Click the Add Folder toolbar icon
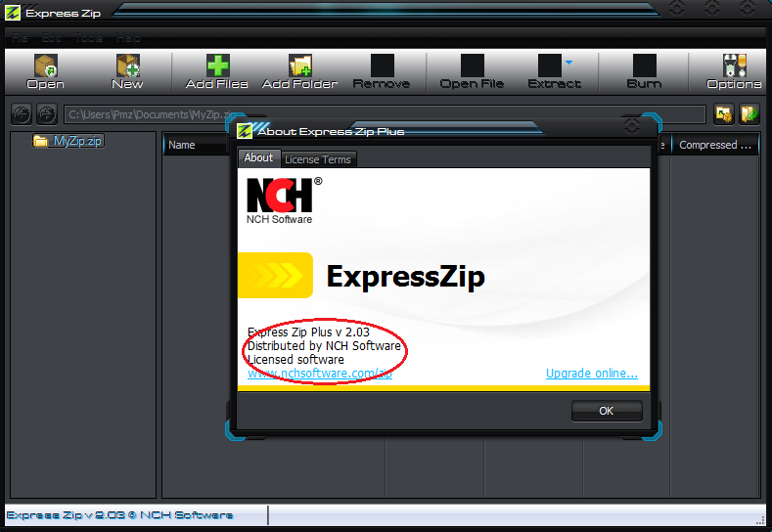This screenshot has width=772, height=532. [299, 71]
